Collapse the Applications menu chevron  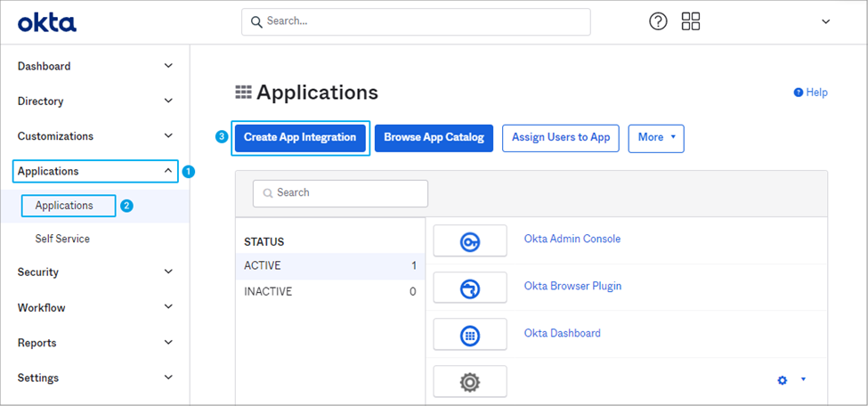click(169, 171)
